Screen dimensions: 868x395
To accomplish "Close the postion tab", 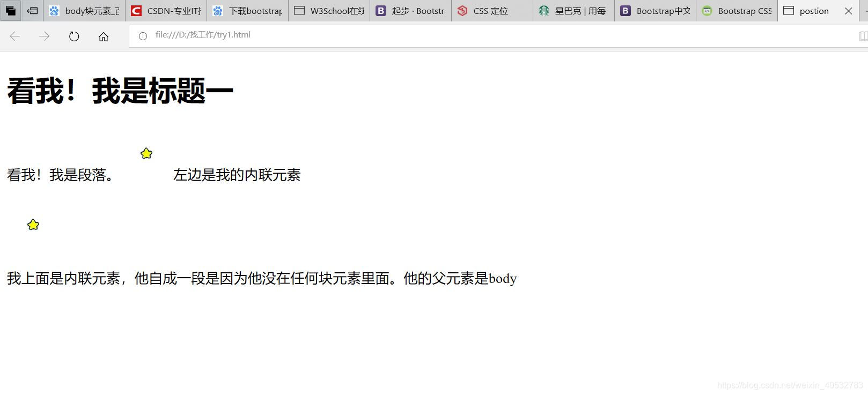I will tap(849, 11).
